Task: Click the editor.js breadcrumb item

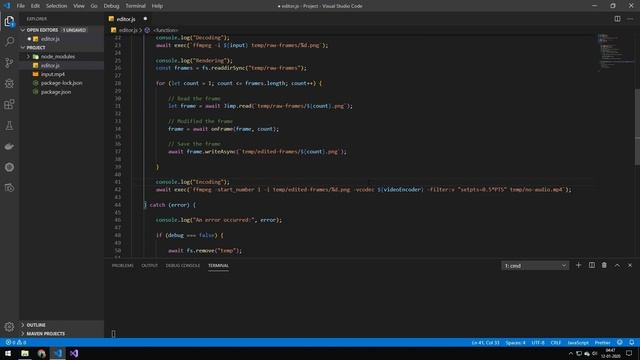Action: pyautogui.click(x=128, y=30)
